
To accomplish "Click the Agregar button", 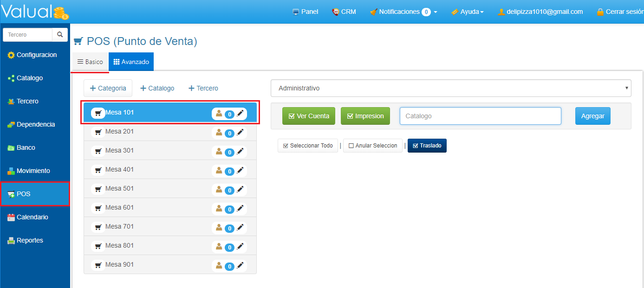I will tap(592, 116).
